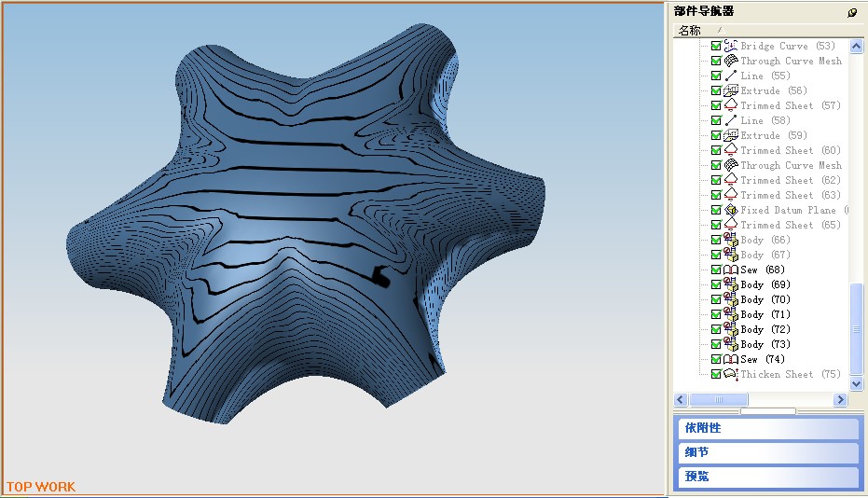Toggle the Fixed Datum Plane checkbox
This screenshot has width=868, height=498.
pyautogui.click(x=716, y=211)
